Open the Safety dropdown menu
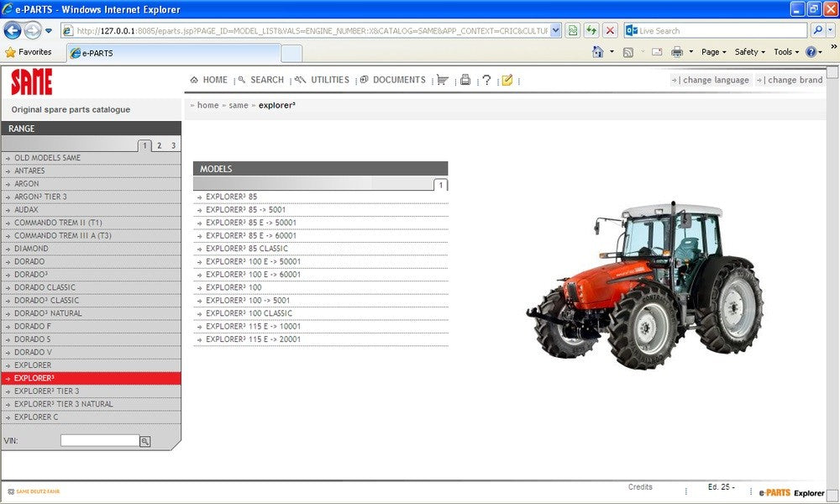 pyautogui.click(x=749, y=52)
